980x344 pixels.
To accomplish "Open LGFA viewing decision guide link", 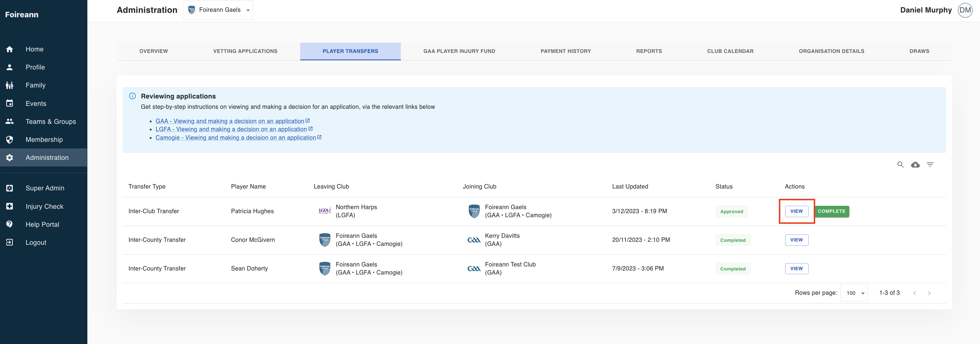I will (234, 129).
